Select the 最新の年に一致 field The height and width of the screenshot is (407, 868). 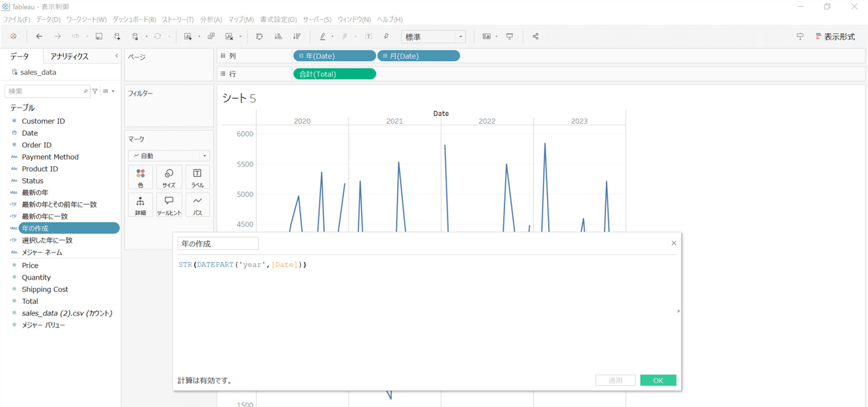(x=45, y=217)
